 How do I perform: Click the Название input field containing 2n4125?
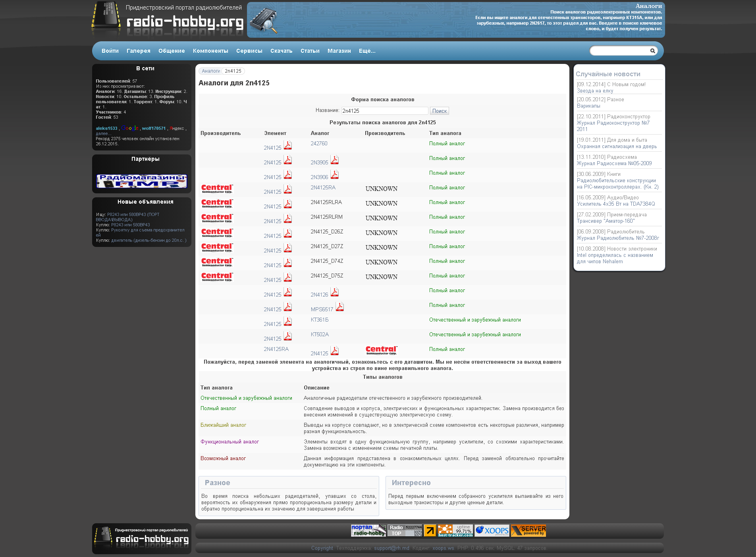click(x=384, y=111)
